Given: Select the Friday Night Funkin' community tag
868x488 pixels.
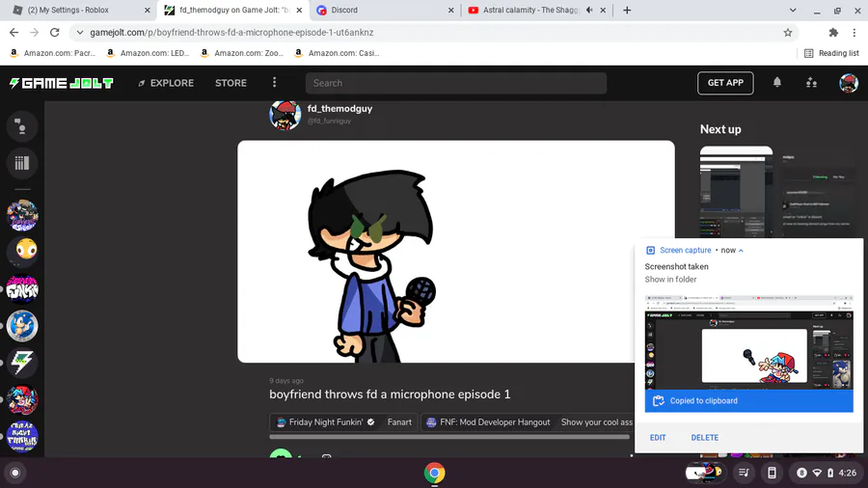Looking at the screenshot, I should [x=326, y=422].
